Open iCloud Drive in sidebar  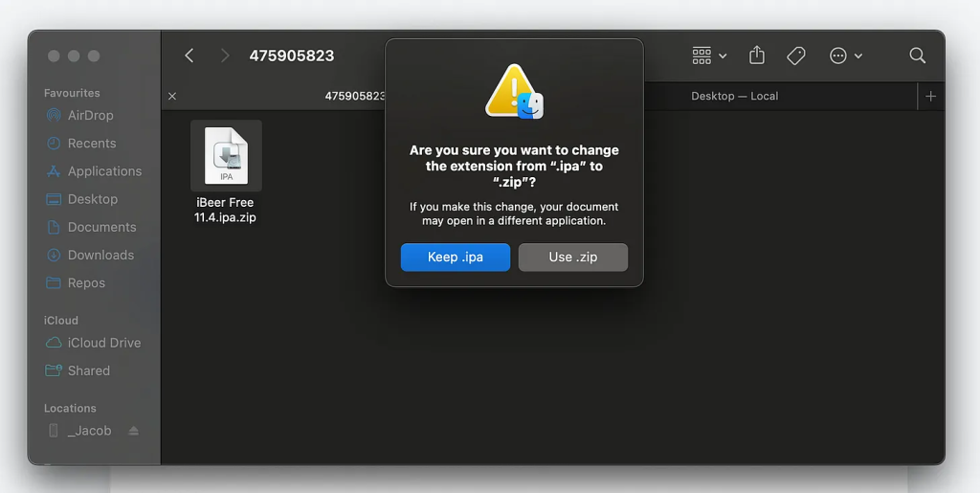coord(103,343)
